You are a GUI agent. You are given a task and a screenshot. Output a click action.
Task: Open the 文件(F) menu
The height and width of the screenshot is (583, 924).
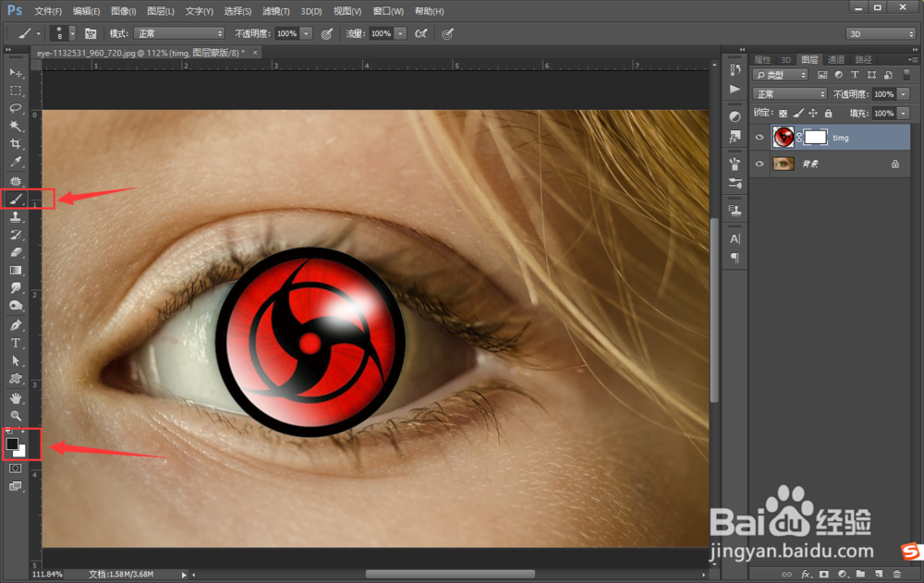48,11
